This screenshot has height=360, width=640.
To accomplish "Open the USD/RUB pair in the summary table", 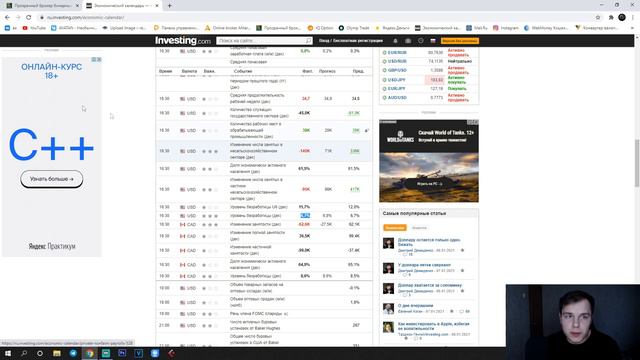I will click(x=397, y=61).
